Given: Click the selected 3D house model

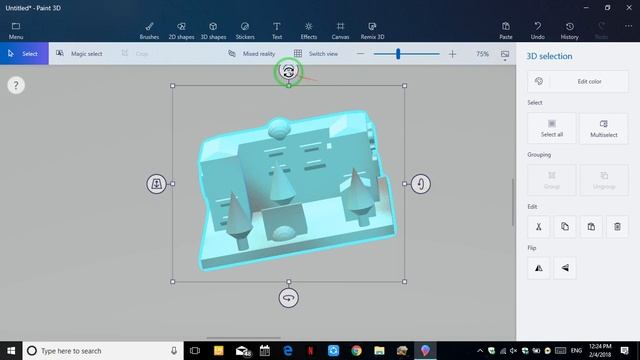Looking at the screenshot, I should coord(296,190).
